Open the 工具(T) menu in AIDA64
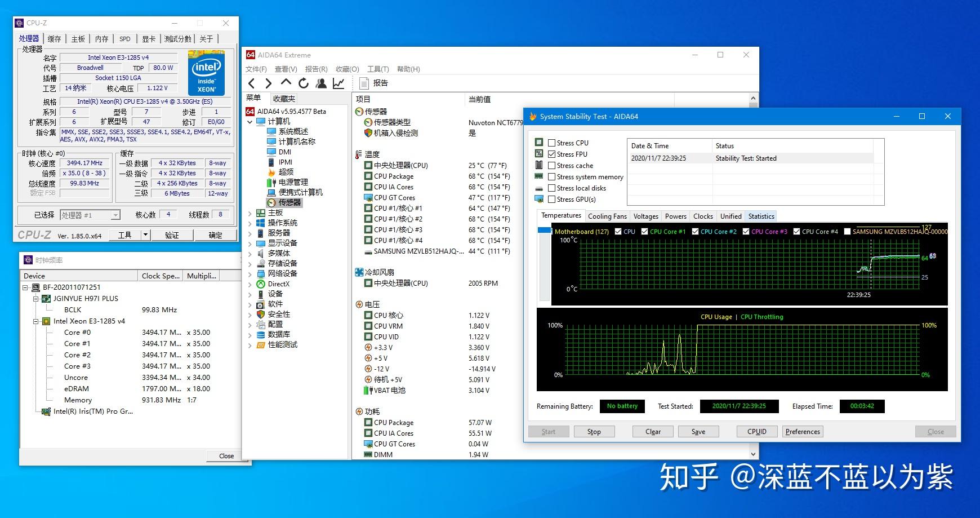This screenshot has width=980, height=518. pyautogui.click(x=377, y=69)
